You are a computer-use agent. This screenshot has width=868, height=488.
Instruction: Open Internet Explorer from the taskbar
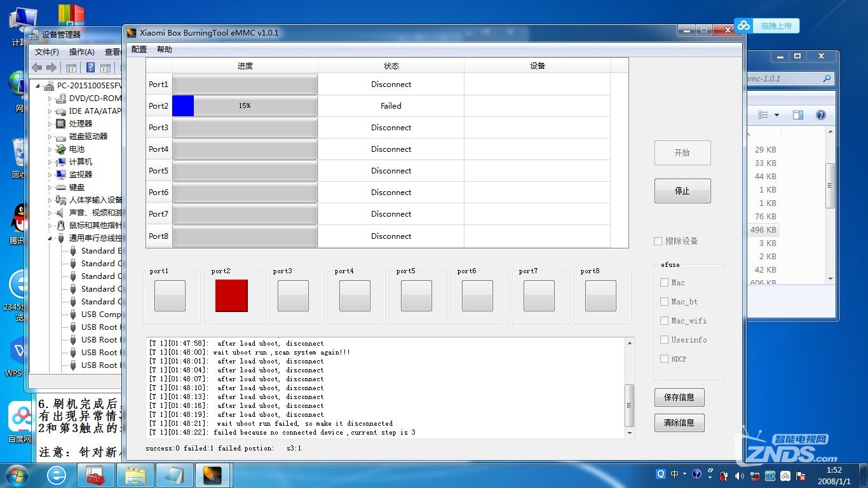pyautogui.click(x=57, y=475)
